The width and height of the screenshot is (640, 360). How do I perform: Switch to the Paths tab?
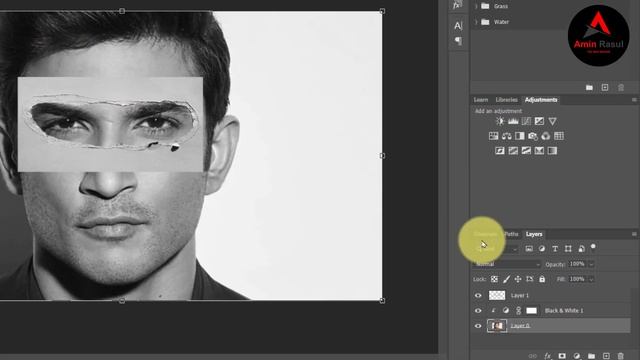pyautogui.click(x=511, y=234)
